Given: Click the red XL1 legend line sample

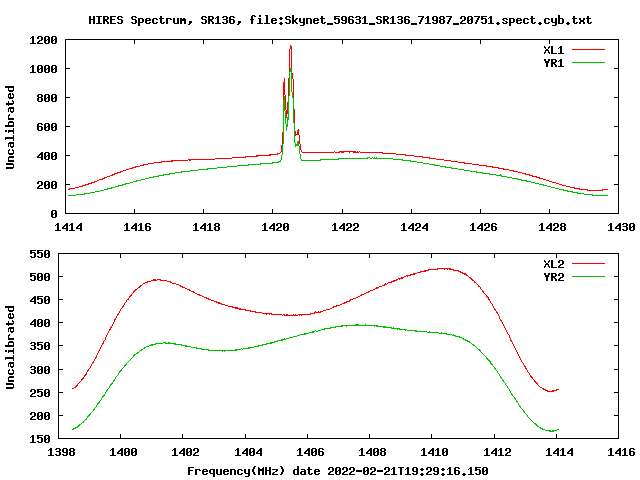Looking at the screenshot, I should [x=589, y=50].
